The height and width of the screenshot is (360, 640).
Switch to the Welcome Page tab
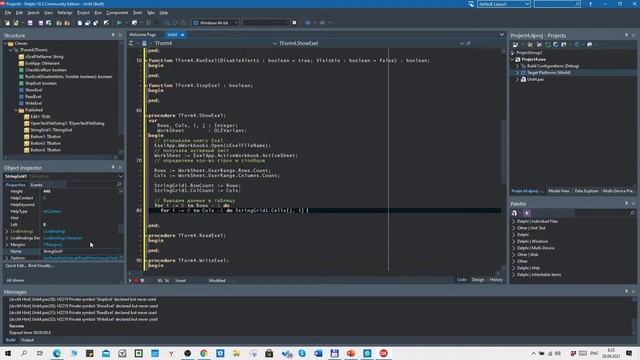click(142, 35)
